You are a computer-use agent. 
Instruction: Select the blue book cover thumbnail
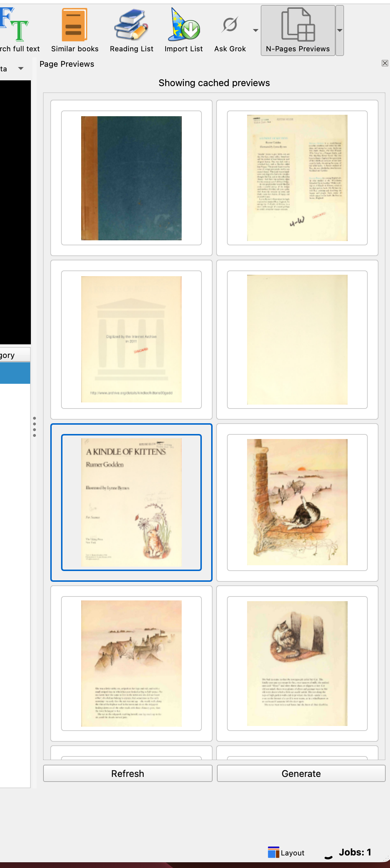131,178
